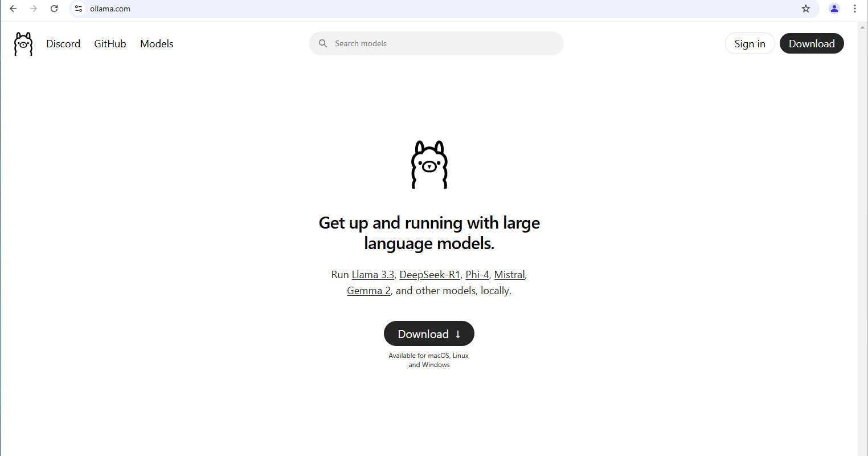868x456 pixels.
Task: Click the Sign in button
Action: pyautogui.click(x=750, y=44)
